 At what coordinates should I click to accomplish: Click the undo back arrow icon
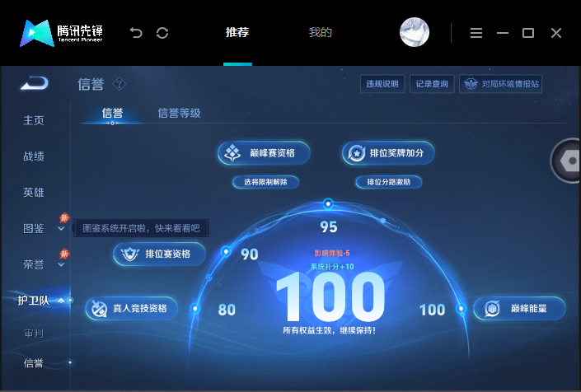[136, 33]
